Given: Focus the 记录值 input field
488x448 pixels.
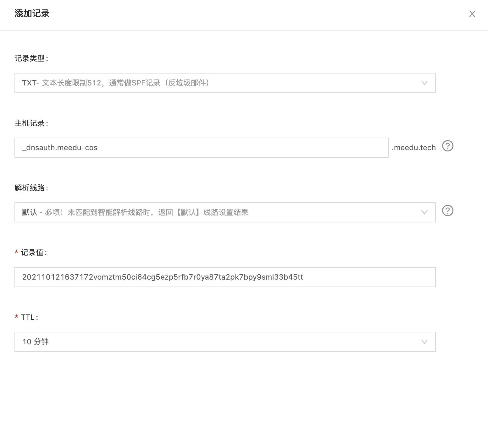Looking at the screenshot, I should (225, 277).
